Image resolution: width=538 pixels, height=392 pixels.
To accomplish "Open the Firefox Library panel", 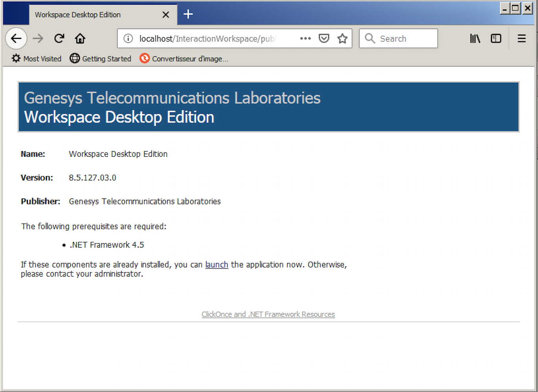I will point(475,38).
